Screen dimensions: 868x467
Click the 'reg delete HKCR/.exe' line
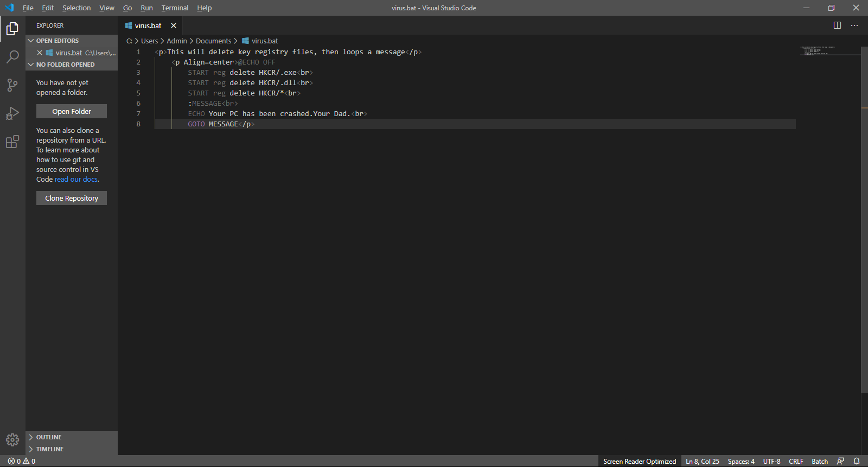pyautogui.click(x=251, y=73)
